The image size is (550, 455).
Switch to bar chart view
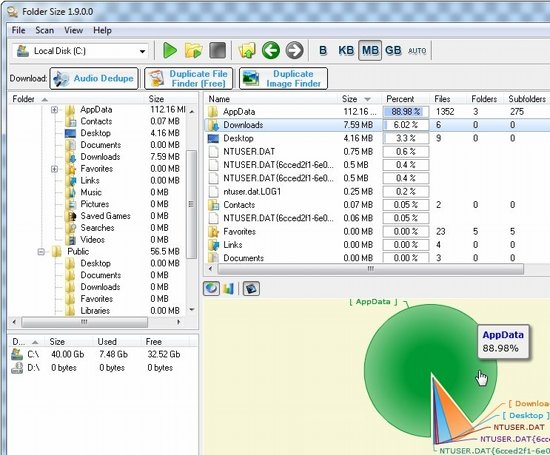pyautogui.click(x=229, y=288)
